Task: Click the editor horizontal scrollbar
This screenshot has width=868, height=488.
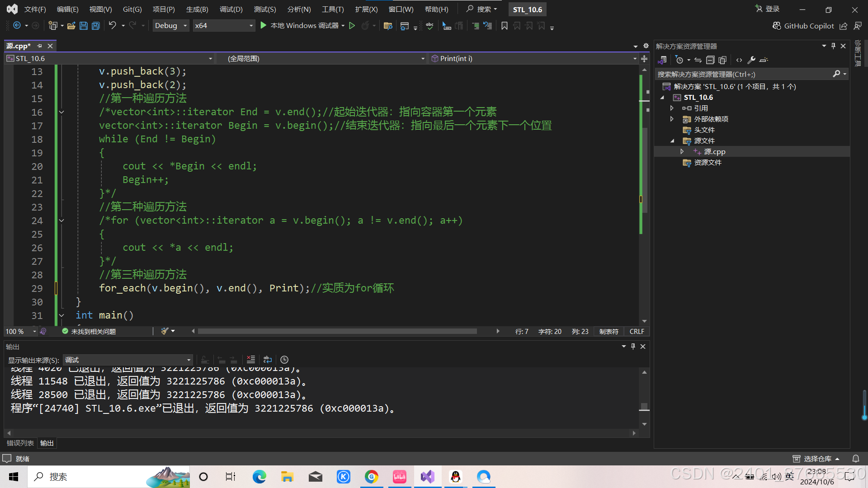Action: click(337, 331)
